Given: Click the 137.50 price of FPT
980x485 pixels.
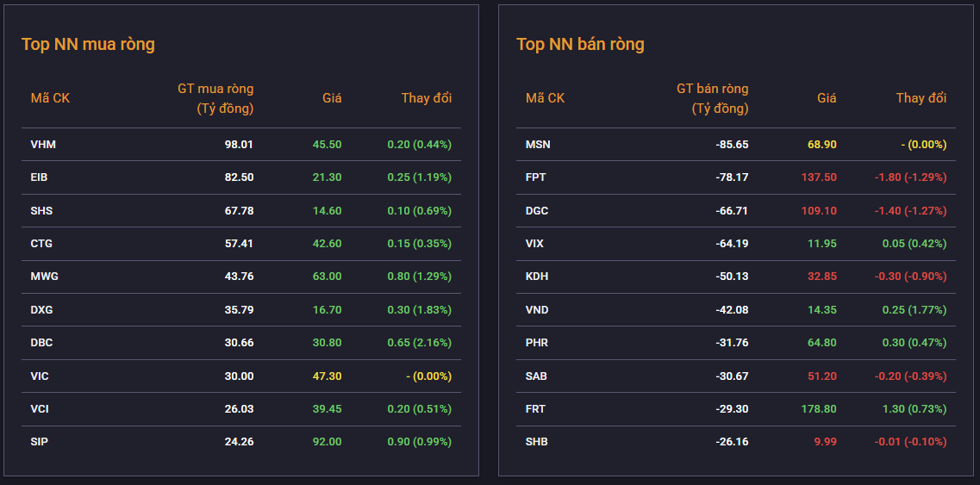Looking at the screenshot, I should 820,177.
